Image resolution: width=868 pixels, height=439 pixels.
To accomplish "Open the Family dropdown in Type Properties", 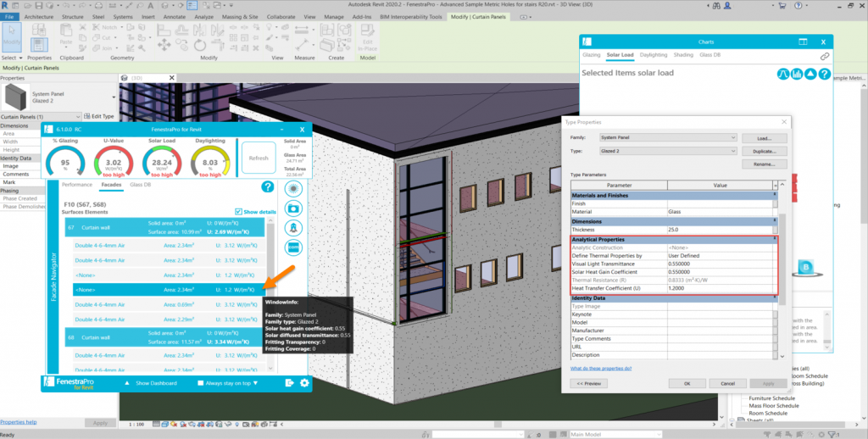I will point(668,137).
